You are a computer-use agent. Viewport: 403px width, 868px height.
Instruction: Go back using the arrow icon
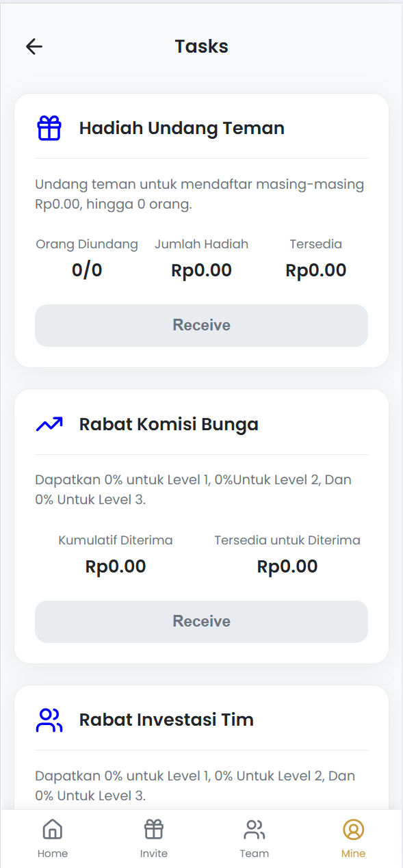tap(34, 47)
